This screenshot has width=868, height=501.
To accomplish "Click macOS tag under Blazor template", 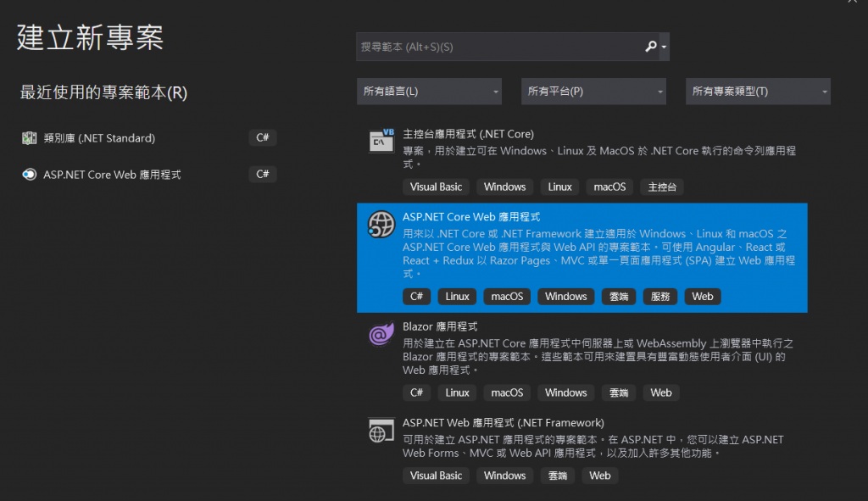I will tap(507, 393).
